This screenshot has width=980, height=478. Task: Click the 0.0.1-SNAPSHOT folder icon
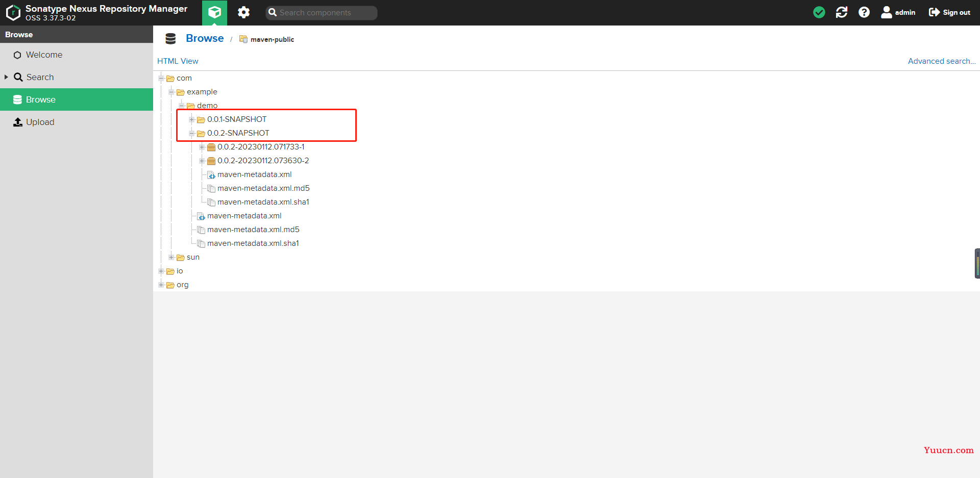click(201, 120)
